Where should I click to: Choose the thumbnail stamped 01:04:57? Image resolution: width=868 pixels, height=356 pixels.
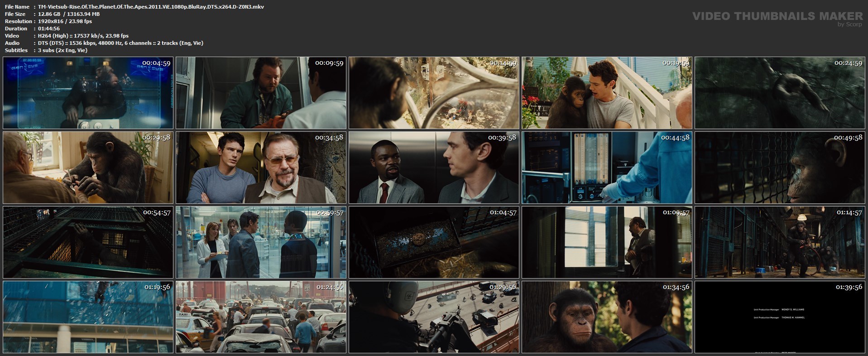[434, 242]
